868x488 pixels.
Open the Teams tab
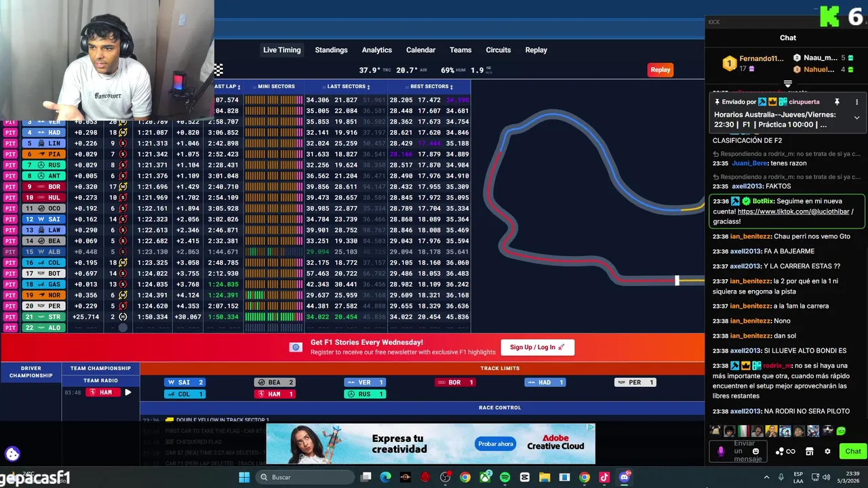(460, 49)
